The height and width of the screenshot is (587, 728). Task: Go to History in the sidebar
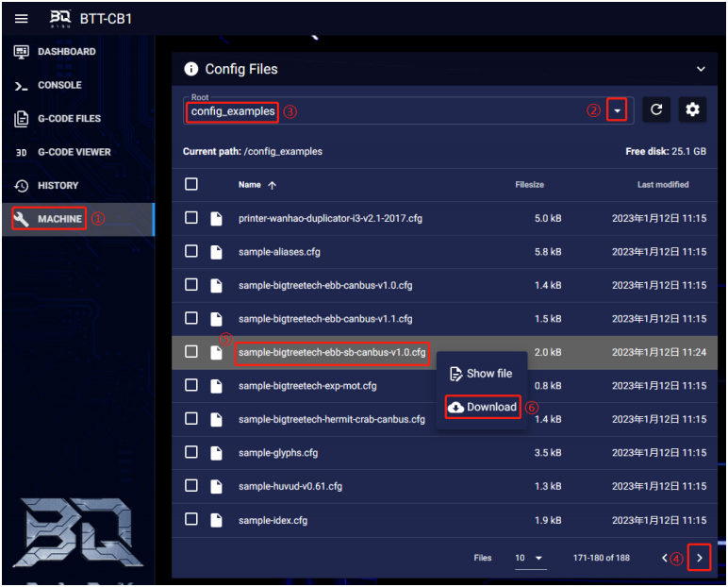pos(58,185)
